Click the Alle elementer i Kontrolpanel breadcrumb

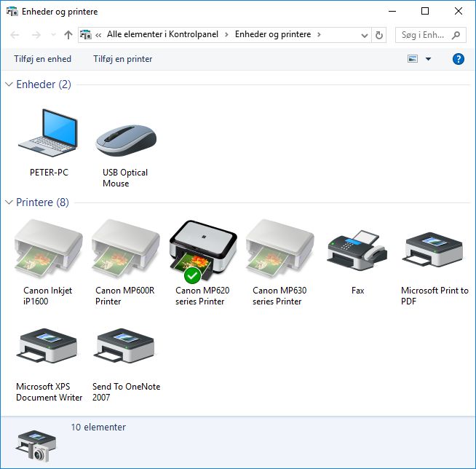162,34
